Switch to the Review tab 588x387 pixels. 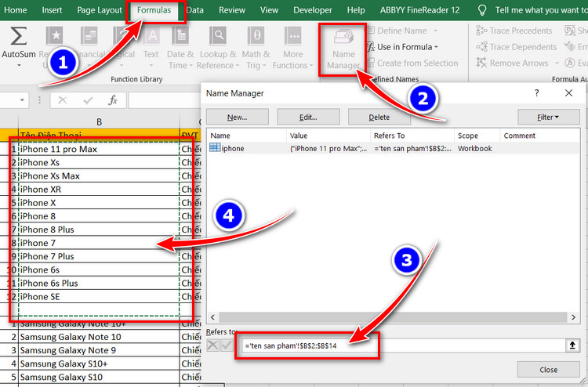click(232, 10)
